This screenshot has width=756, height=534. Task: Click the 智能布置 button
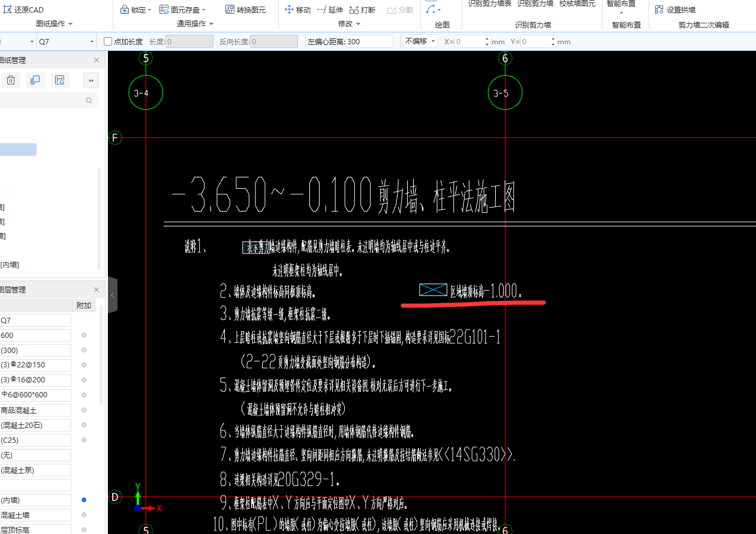[x=621, y=4]
